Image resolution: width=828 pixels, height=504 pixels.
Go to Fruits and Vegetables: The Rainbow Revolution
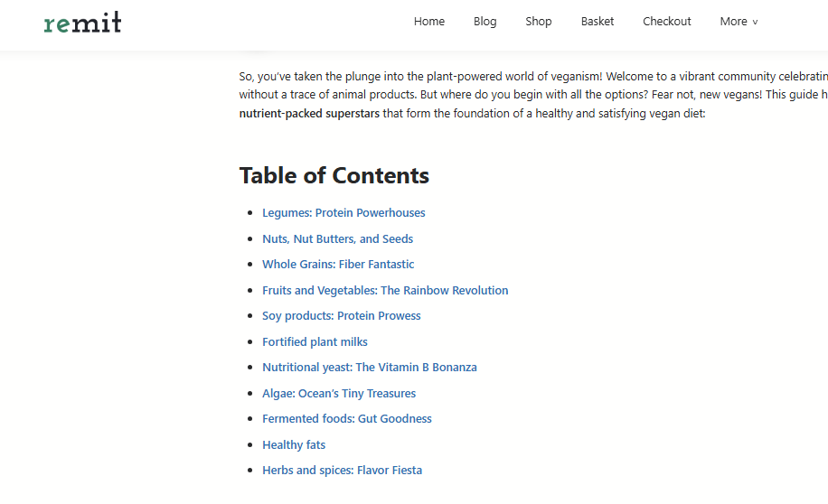(x=385, y=290)
